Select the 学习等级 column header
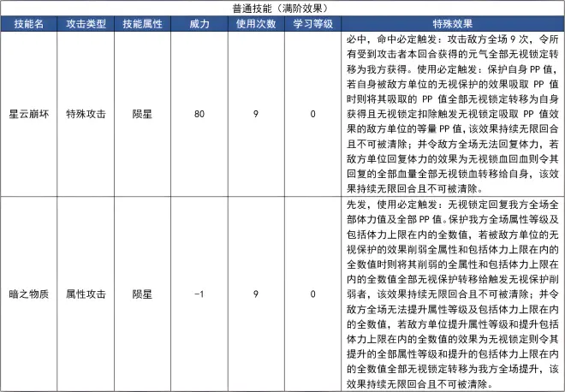Viewport: 565px width, 392px height. [x=312, y=24]
